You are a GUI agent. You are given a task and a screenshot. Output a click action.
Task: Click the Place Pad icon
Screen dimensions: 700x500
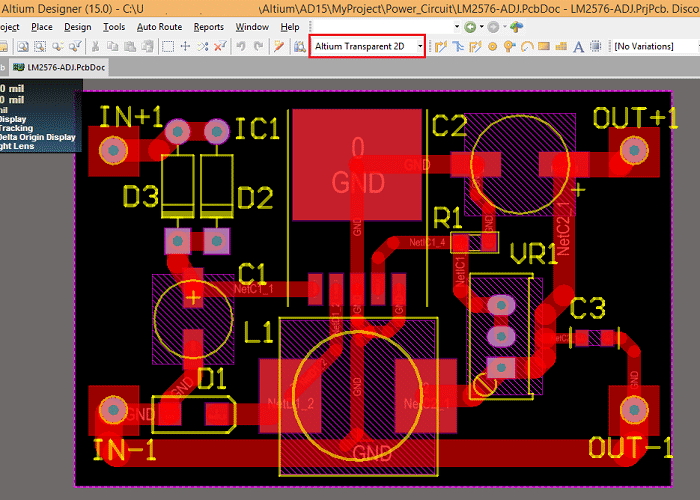tap(492, 46)
